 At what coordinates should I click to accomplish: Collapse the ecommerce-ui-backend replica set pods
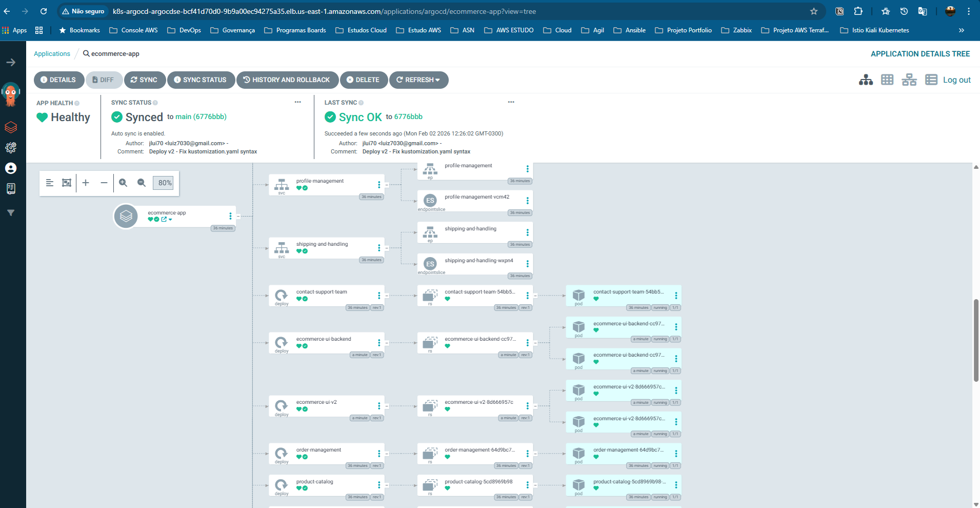click(535, 343)
